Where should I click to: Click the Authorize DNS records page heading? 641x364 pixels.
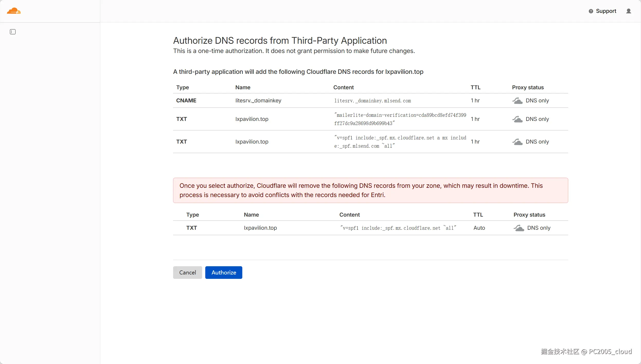(x=280, y=41)
